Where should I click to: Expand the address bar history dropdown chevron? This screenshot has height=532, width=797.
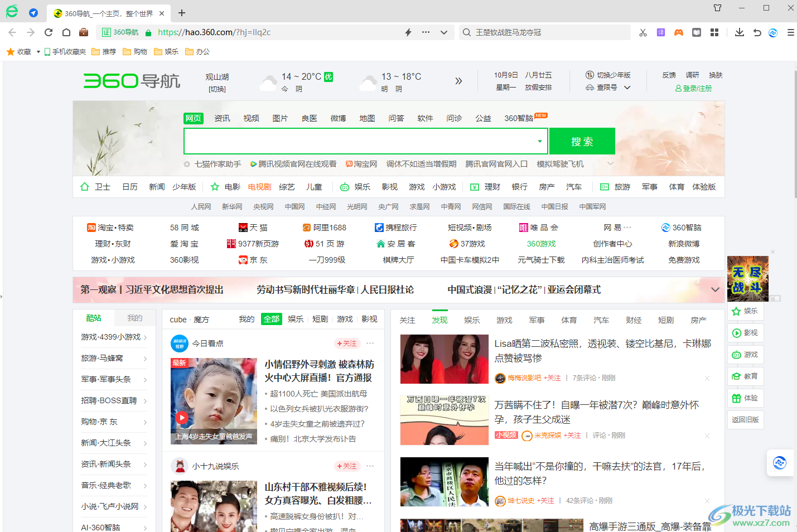444,32
